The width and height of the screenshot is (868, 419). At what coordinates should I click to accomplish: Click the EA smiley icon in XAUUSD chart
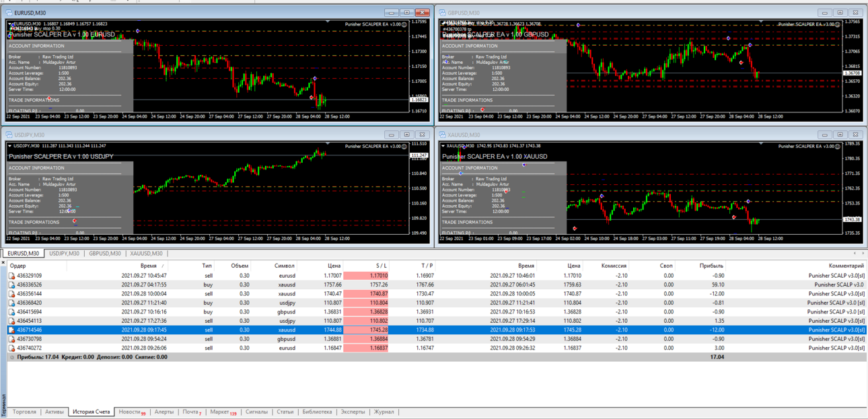click(x=839, y=146)
